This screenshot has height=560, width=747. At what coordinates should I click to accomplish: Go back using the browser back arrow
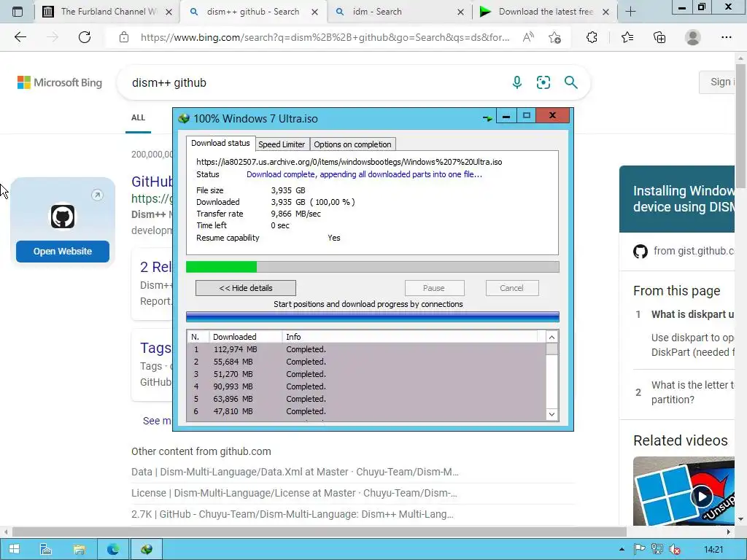click(20, 37)
